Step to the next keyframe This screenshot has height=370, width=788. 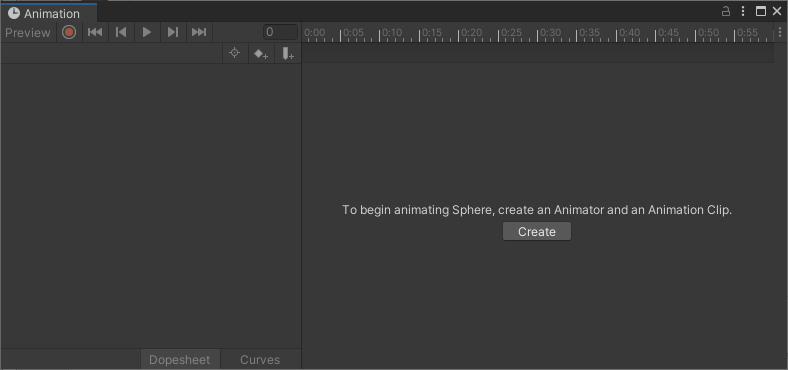point(173,33)
